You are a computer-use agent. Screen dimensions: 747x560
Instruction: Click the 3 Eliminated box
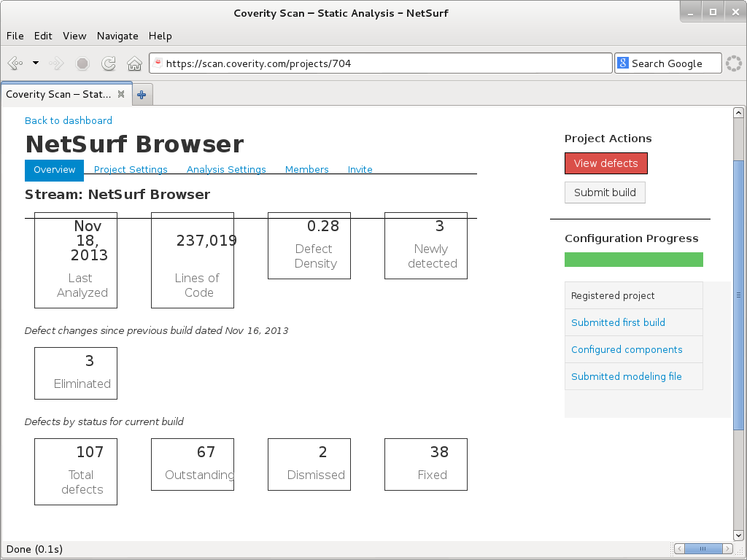tap(76, 373)
